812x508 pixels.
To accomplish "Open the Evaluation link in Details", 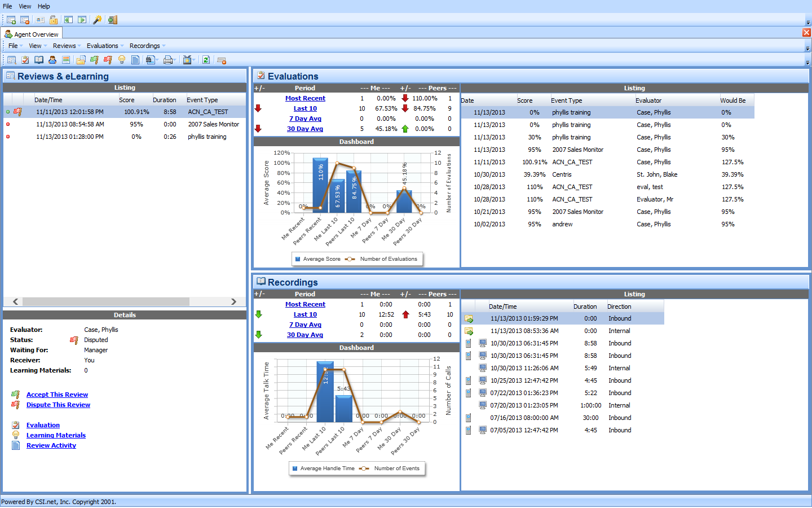I will [43, 425].
